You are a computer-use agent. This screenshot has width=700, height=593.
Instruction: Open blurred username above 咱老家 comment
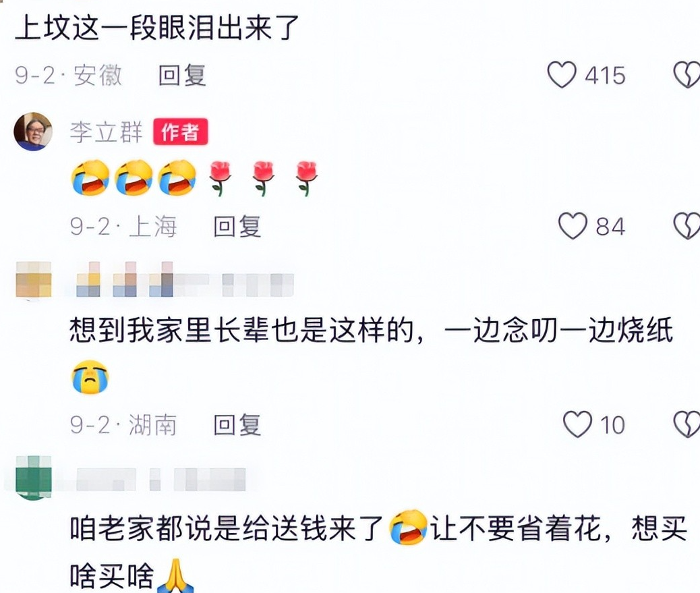pos(161,480)
